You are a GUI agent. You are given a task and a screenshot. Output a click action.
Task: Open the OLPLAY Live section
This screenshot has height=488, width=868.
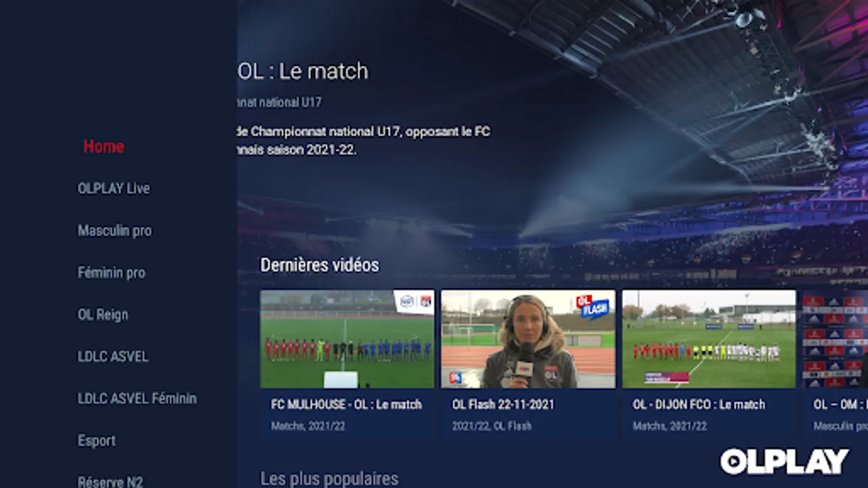tap(114, 188)
